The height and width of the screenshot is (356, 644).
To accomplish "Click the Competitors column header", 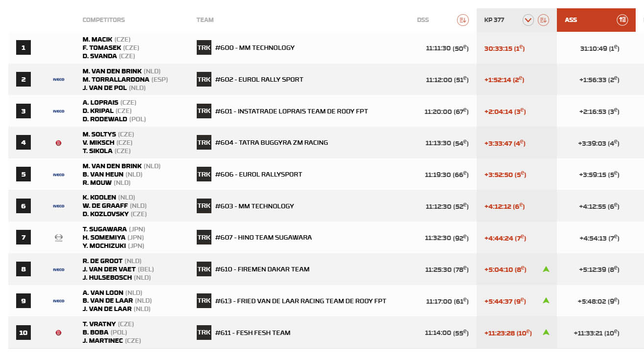I will coord(104,20).
